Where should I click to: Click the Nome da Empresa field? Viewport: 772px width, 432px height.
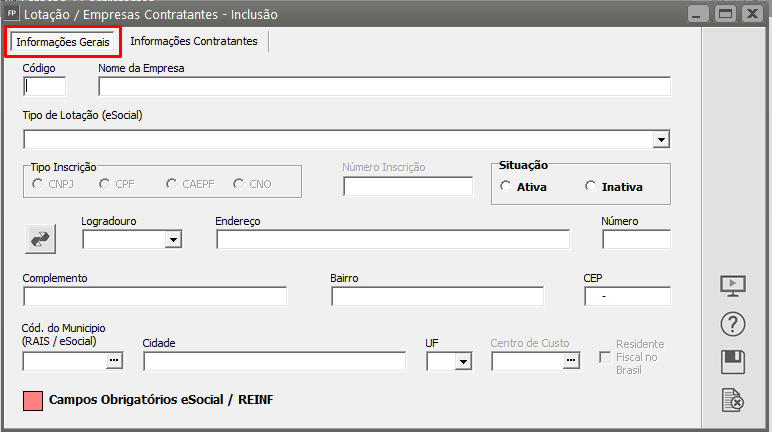[384, 86]
